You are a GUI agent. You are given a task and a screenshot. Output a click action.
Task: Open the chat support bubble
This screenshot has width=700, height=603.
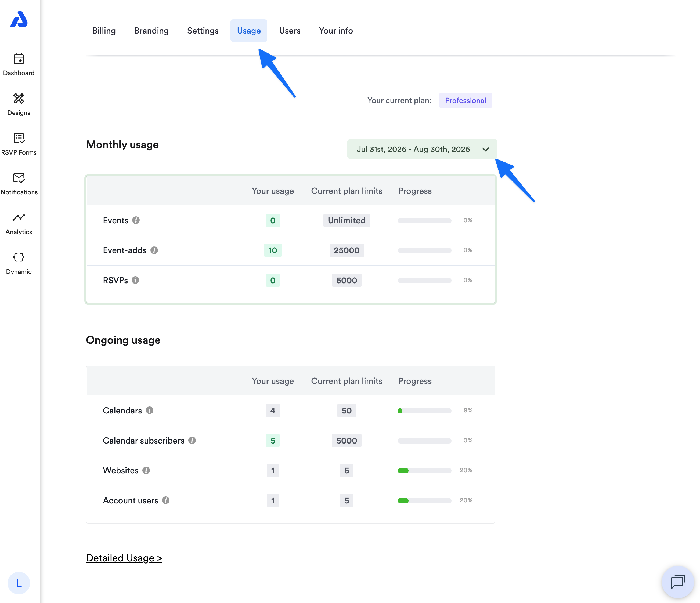coord(678,582)
